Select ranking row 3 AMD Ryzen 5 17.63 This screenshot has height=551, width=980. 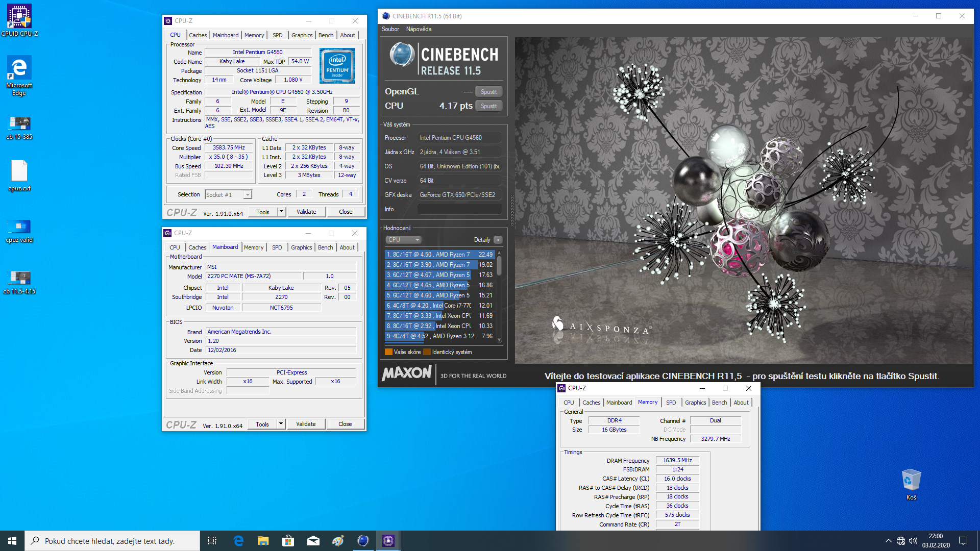pyautogui.click(x=439, y=275)
